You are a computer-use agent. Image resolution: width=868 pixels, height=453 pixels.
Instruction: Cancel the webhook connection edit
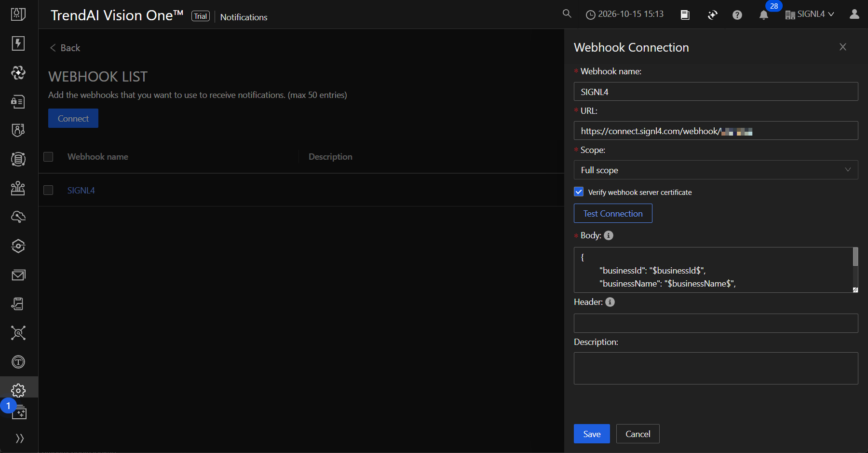tap(637, 434)
